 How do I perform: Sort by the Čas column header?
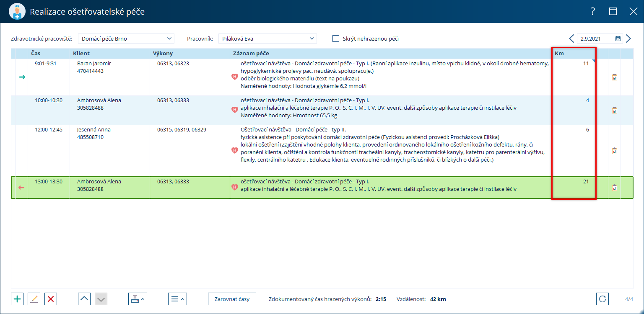(49, 54)
